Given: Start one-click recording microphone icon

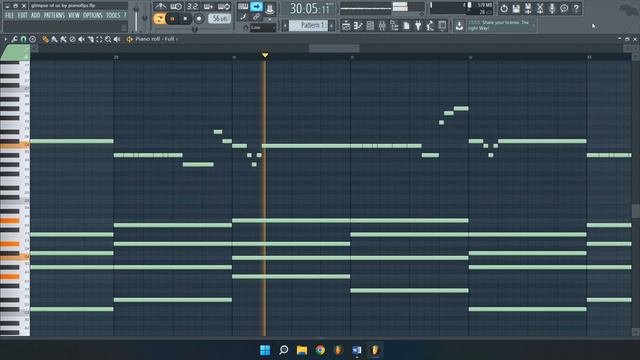Looking at the screenshot, I should (552, 8).
